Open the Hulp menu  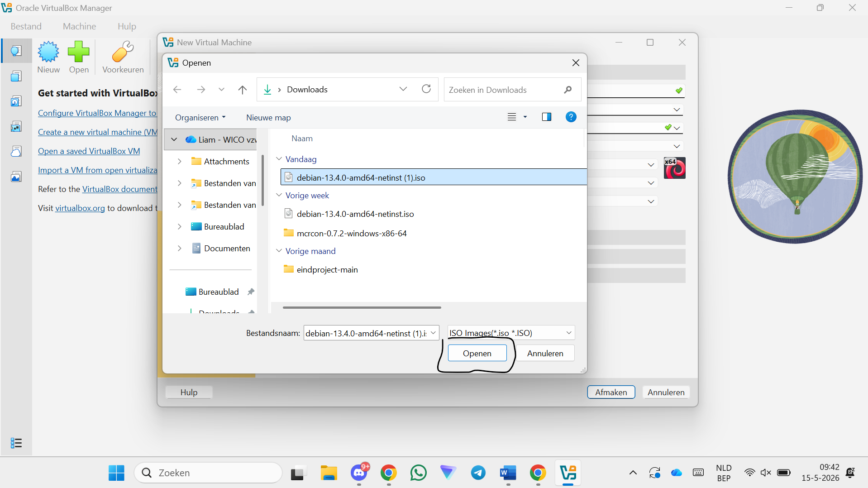tap(127, 26)
